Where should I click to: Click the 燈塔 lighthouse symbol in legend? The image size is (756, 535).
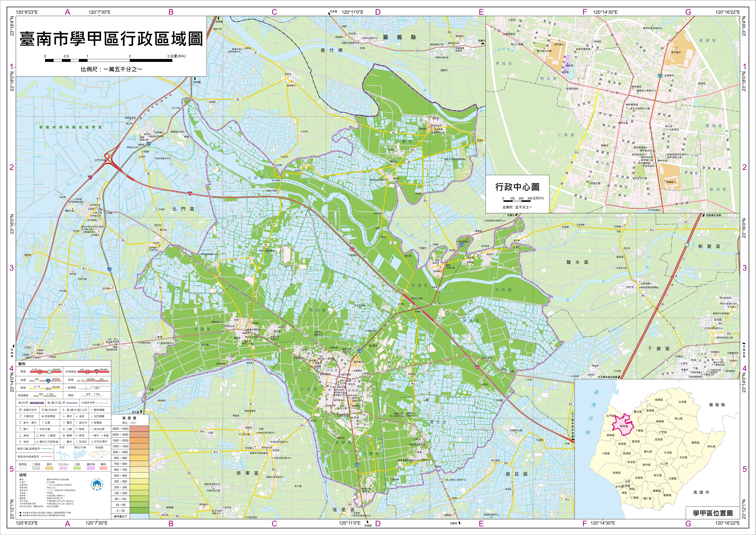(20, 442)
